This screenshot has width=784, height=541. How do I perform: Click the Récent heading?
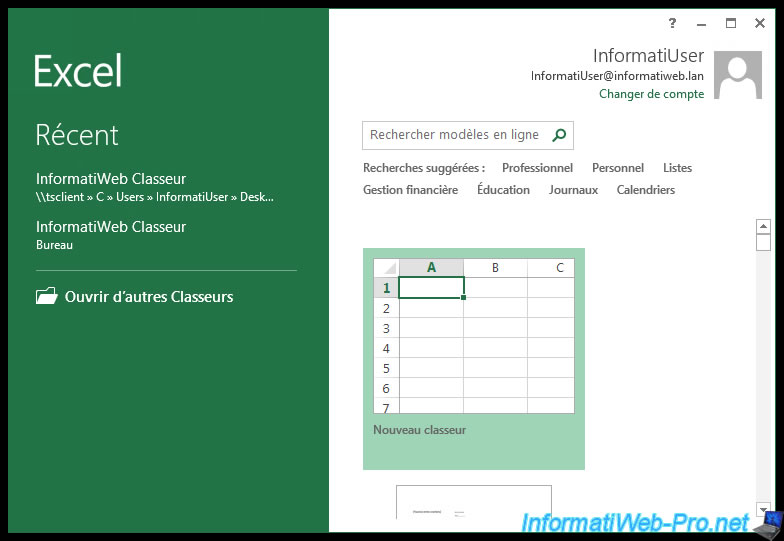[77, 134]
